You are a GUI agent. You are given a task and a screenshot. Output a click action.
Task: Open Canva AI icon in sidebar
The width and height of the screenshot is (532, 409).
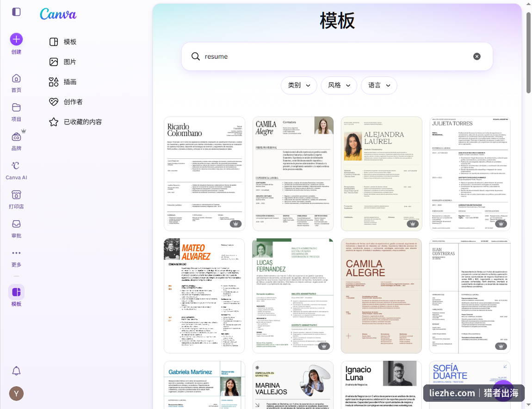[x=16, y=166]
